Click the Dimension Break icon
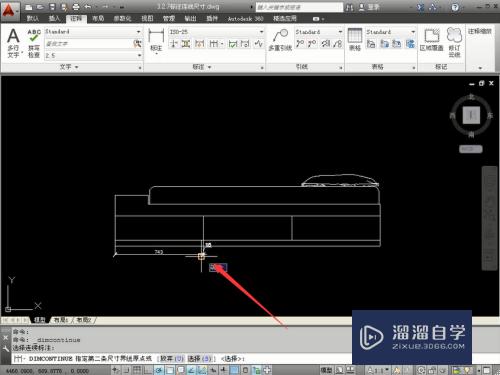 coord(173,44)
